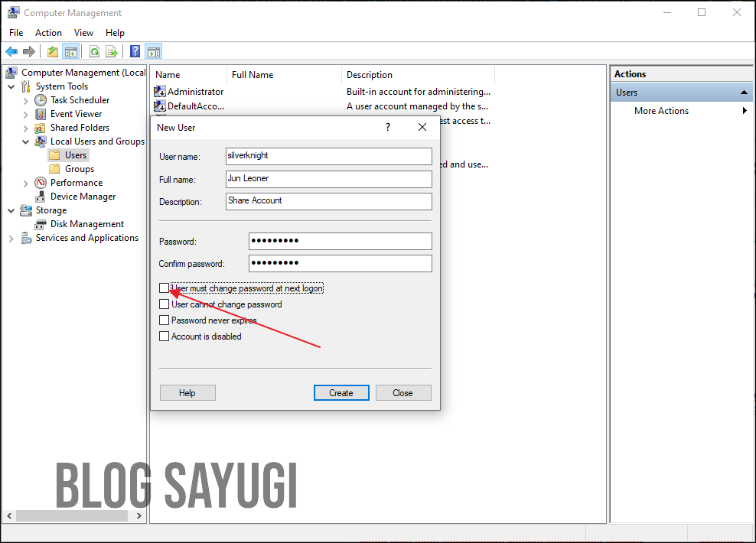The height and width of the screenshot is (543, 756).
Task: Click the Event Viewer icon
Action: 41,114
